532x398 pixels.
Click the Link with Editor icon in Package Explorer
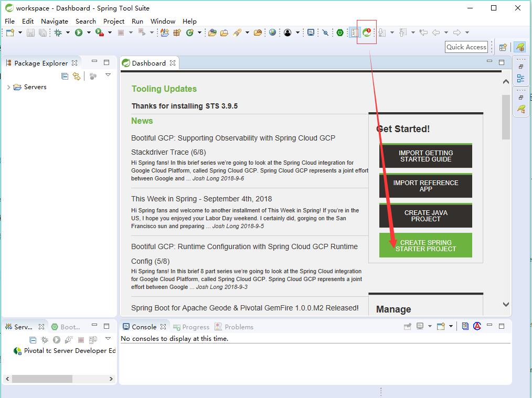[77, 76]
